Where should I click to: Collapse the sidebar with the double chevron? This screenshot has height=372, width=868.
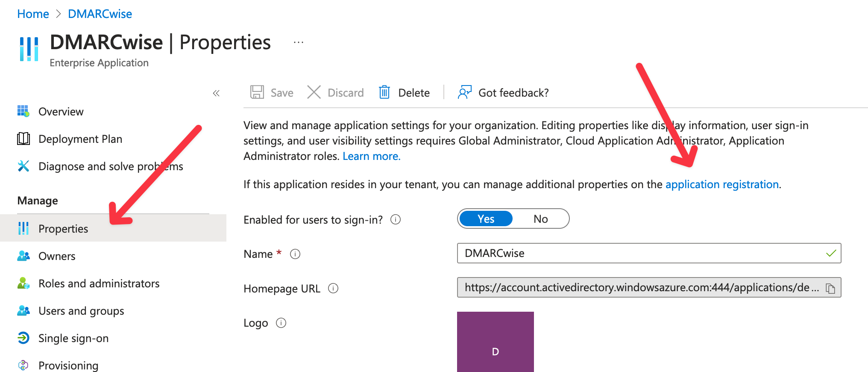click(x=216, y=93)
